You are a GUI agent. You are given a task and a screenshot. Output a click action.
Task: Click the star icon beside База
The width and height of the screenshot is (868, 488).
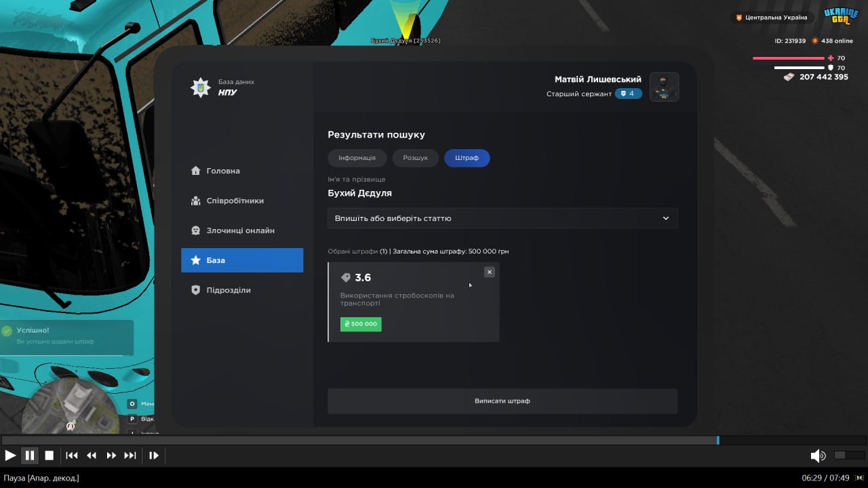click(x=196, y=260)
